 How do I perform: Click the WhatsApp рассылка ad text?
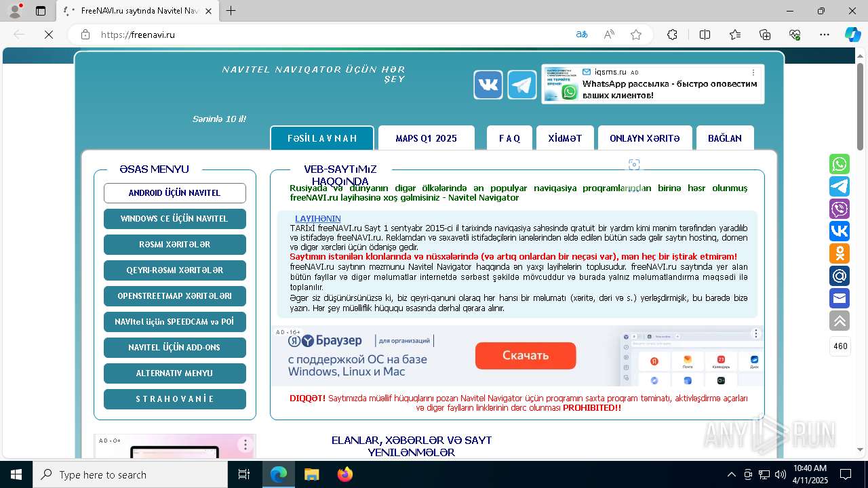click(x=670, y=89)
